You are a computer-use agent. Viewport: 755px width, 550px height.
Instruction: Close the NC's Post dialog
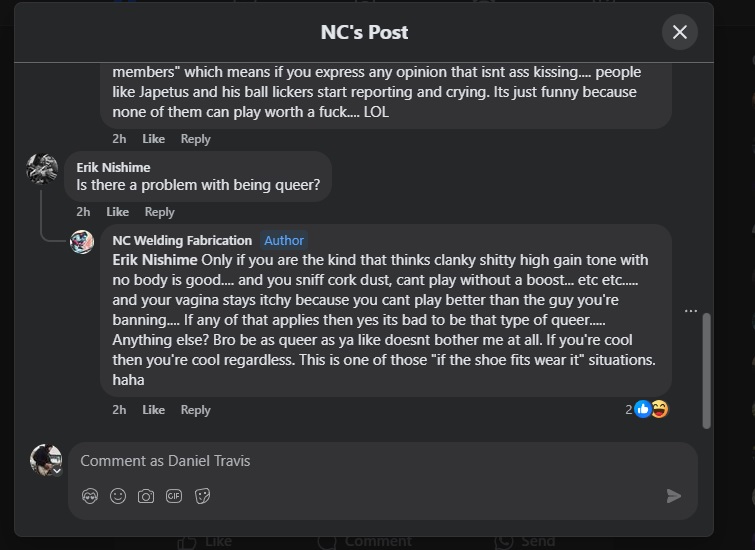[680, 32]
